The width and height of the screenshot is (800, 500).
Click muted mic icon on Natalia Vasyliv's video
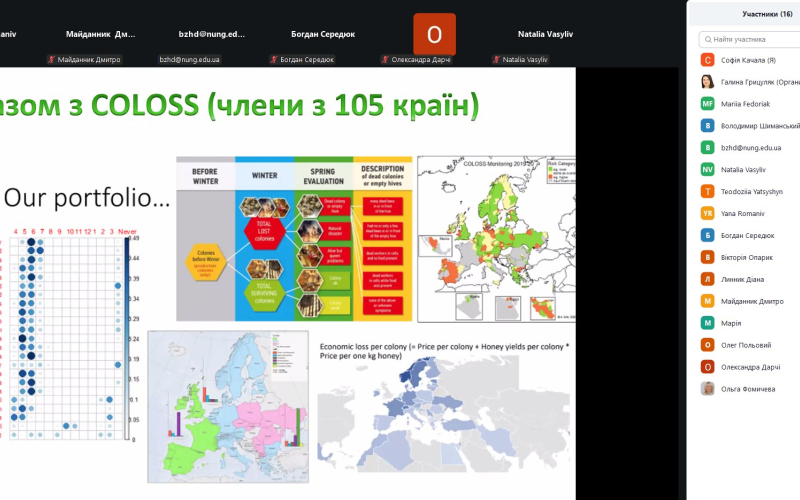[x=497, y=60]
